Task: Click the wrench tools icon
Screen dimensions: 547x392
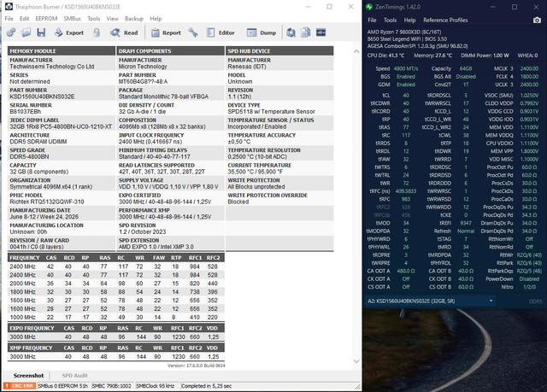Action: pyautogui.click(x=193, y=32)
